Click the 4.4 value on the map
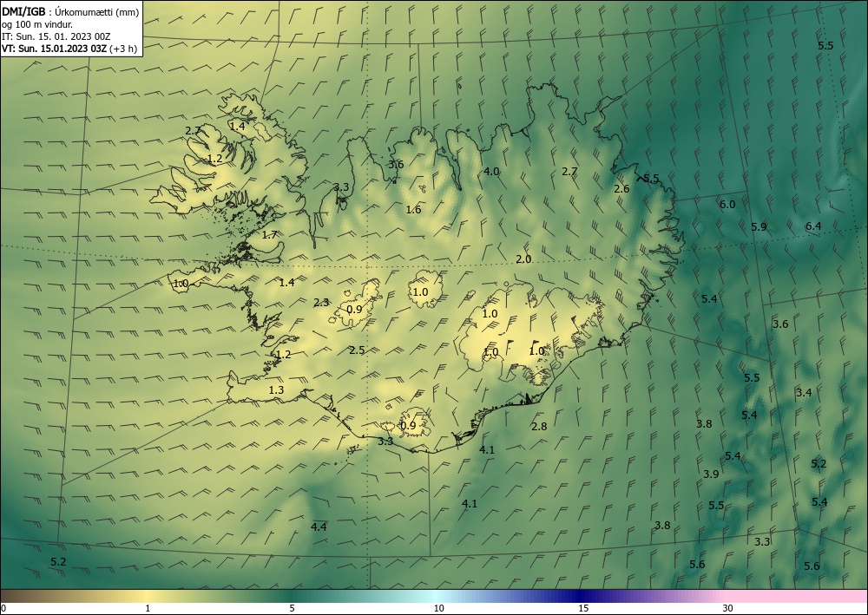The width and height of the screenshot is (868, 615). point(319,527)
